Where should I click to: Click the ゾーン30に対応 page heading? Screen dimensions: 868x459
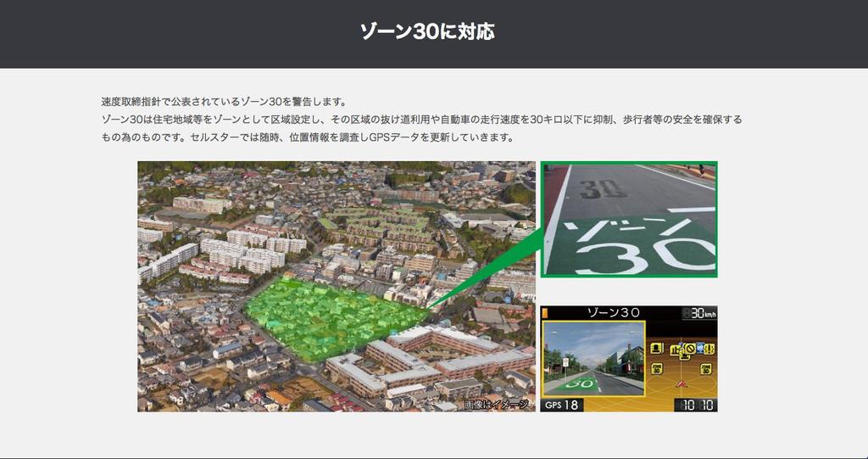point(426,32)
